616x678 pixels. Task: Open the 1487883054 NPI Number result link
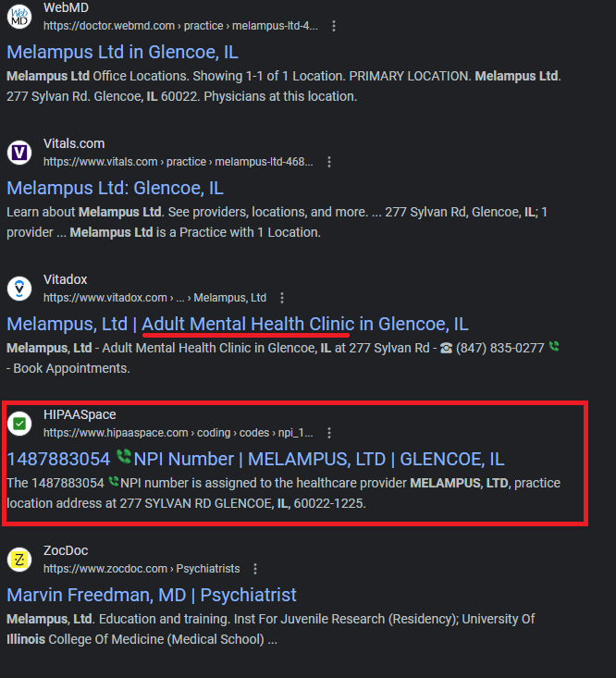255,459
